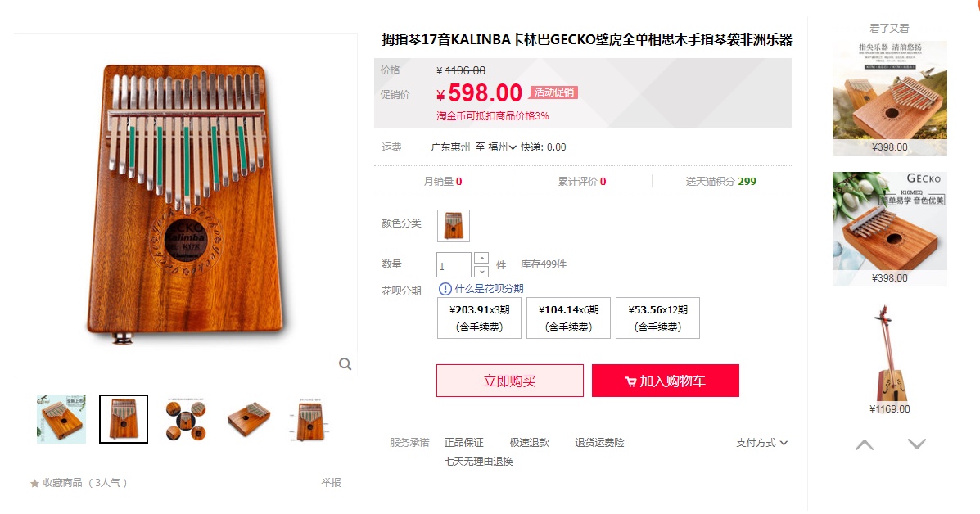The width and height of the screenshot is (980, 514).
Task: Select the ¥53.56x12期 installment option
Action: click(657, 318)
